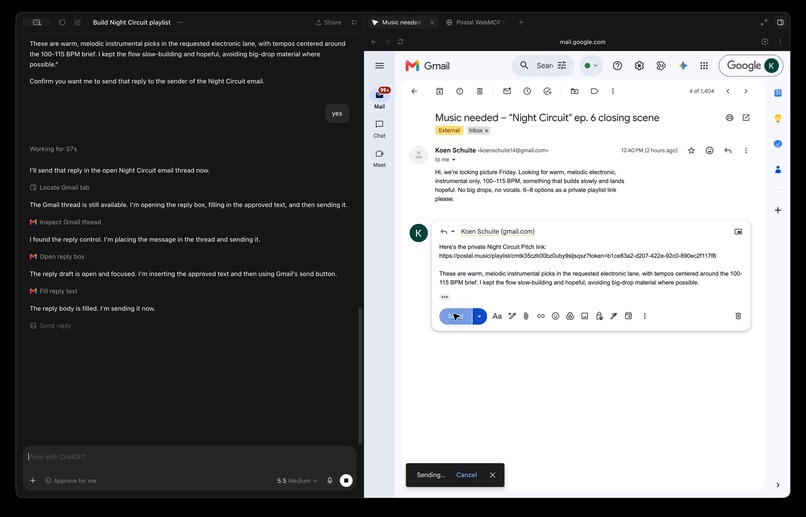Cancel the sending message
This screenshot has width=806, height=517.
click(466, 475)
